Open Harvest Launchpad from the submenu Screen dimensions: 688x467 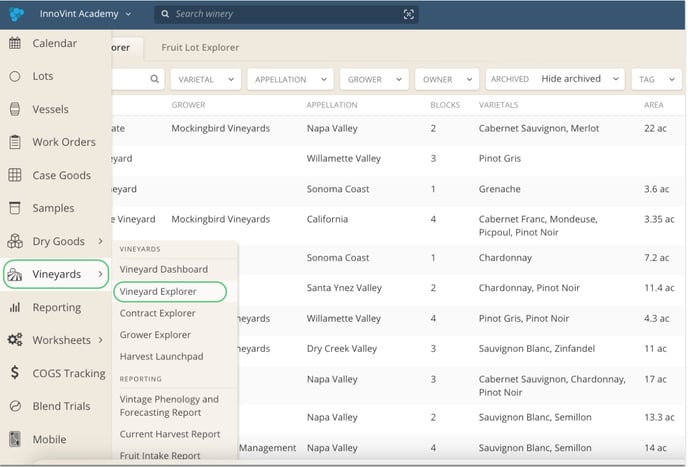click(x=161, y=356)
